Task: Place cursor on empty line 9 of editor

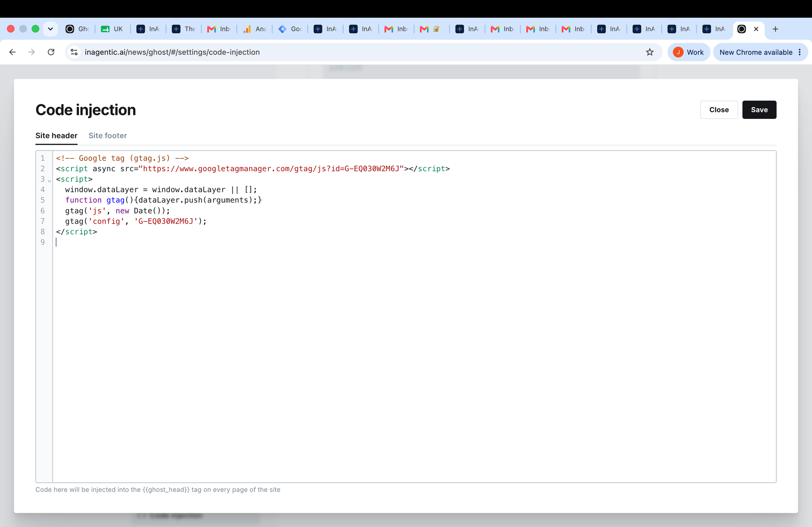Action: (414, 242)
